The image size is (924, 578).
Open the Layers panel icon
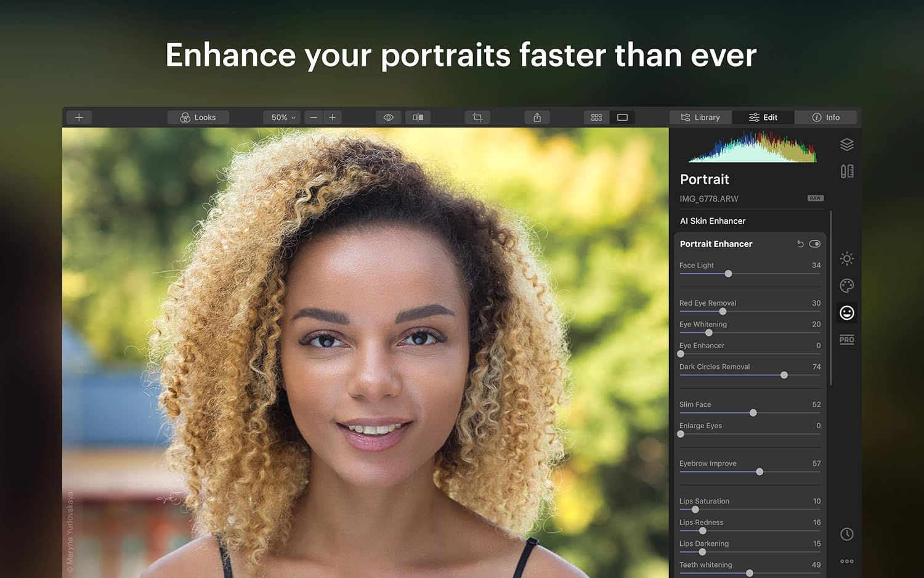(847, 144)
